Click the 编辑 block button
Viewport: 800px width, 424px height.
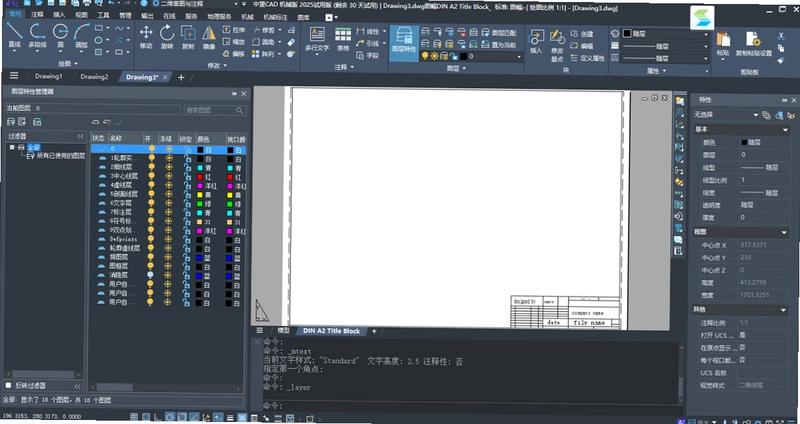(x=582, y=46)
